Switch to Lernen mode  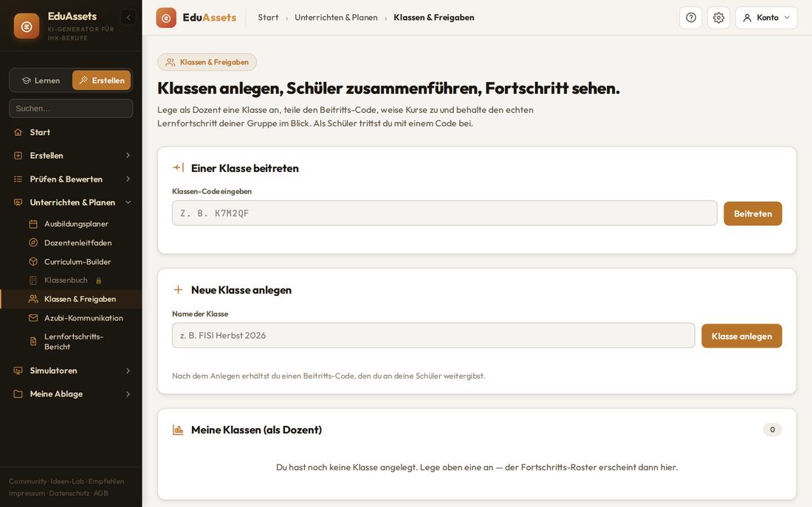pos(41,80)
